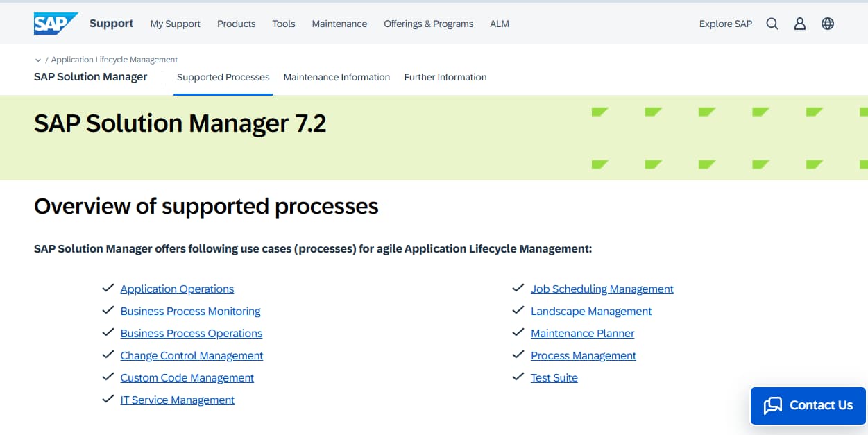
Task: Open the Maintenance menu
Action: (339, 24)
